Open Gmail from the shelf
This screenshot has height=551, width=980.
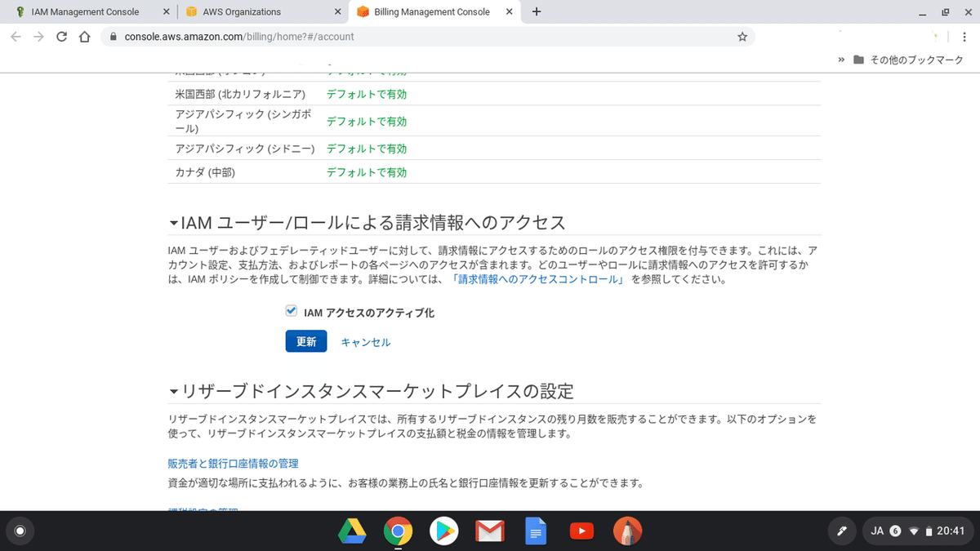click(489, 531)
